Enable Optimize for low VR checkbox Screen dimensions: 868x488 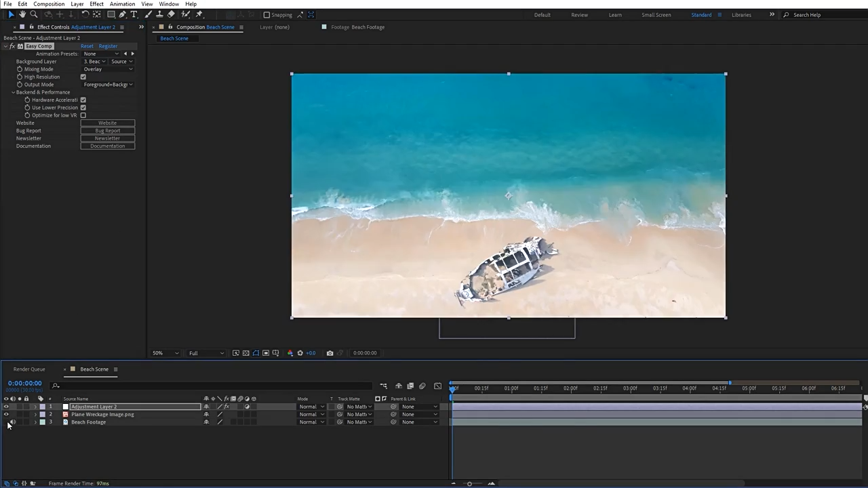coord(83,115)
